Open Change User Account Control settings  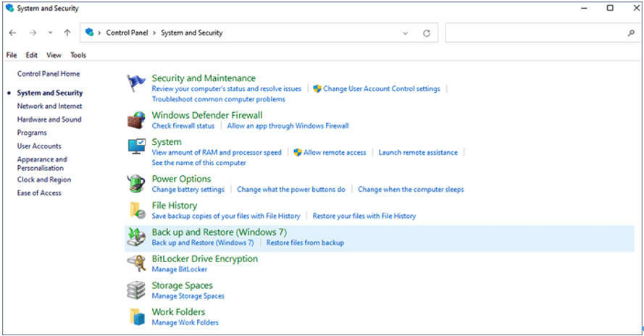(381, 88)
